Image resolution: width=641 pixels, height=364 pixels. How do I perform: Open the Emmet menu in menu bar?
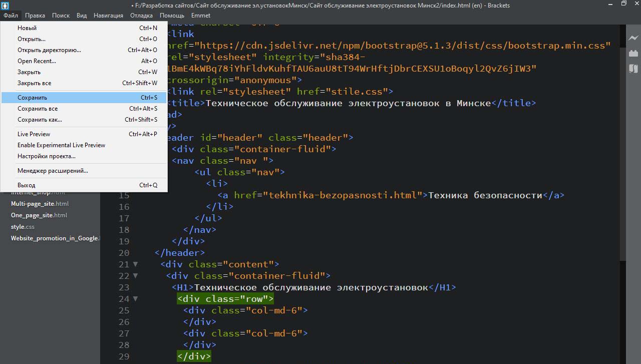pos(200,16)
